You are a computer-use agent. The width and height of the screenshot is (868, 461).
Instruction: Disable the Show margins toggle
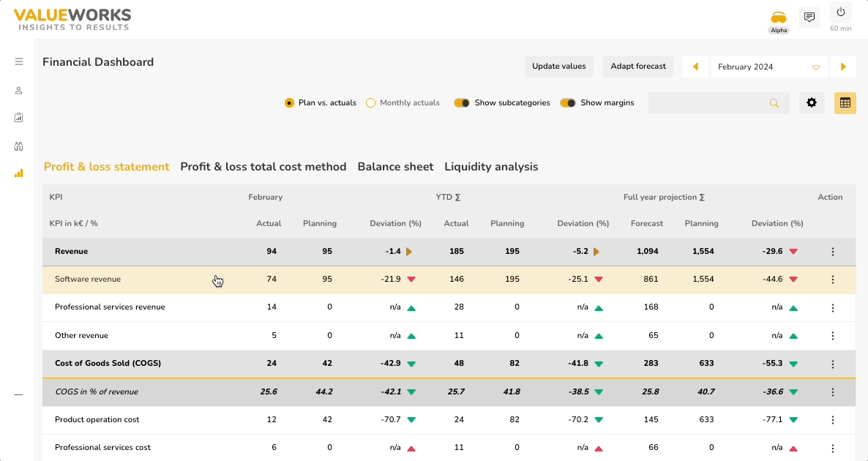tap(568, 103)
